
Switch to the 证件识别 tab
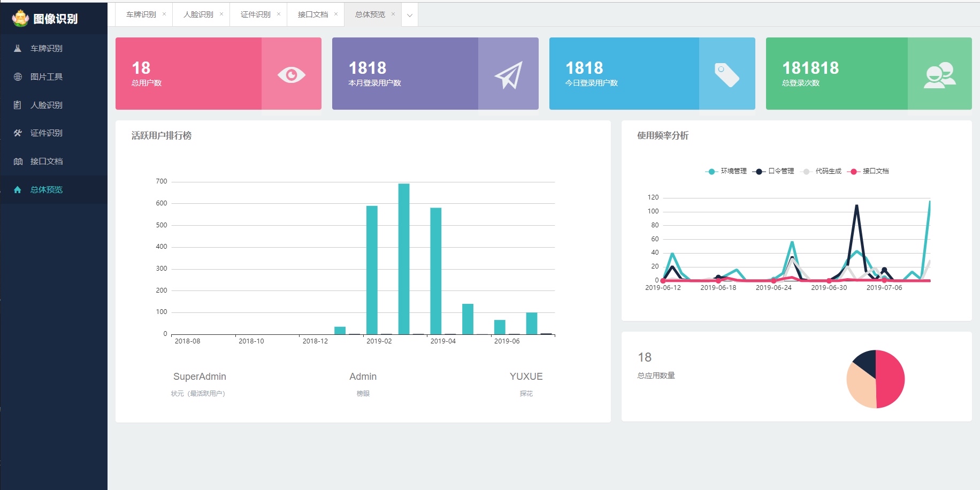click(x=256, y=14)
